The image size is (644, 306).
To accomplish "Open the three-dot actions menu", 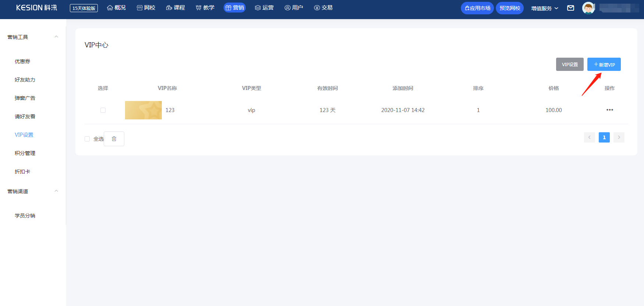I will [x=609, y=110].
